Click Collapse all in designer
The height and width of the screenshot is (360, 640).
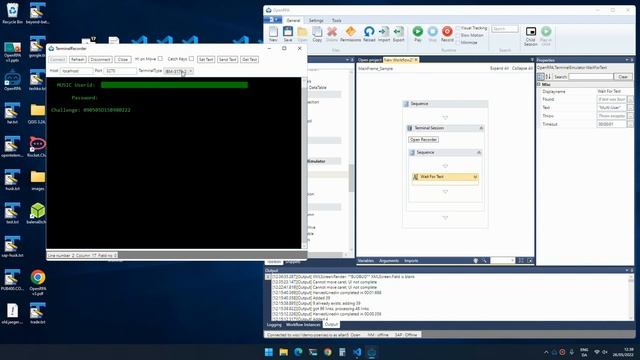point(522,69)
